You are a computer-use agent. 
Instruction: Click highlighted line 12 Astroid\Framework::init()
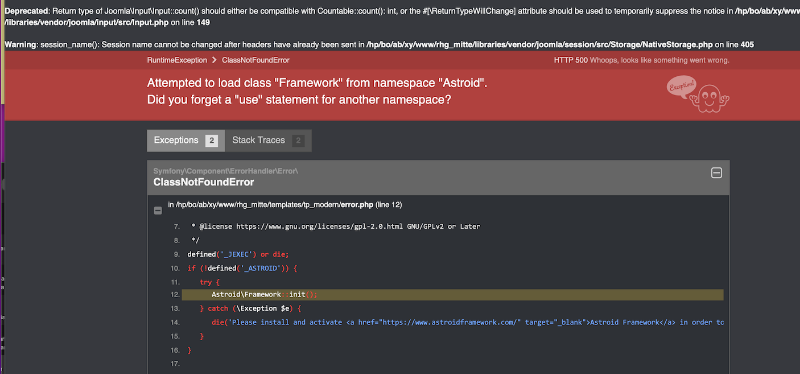[x=453, y=294]
